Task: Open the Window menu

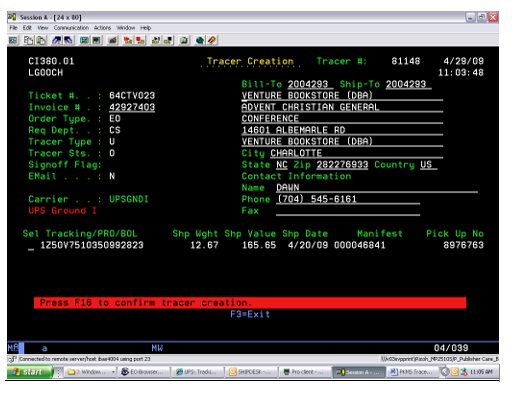Action: pos(125,28)
